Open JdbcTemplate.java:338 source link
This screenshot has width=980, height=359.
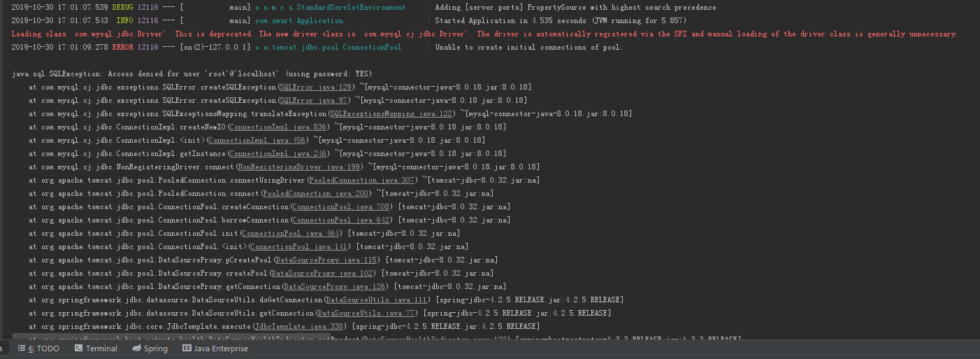pos(299,326)
